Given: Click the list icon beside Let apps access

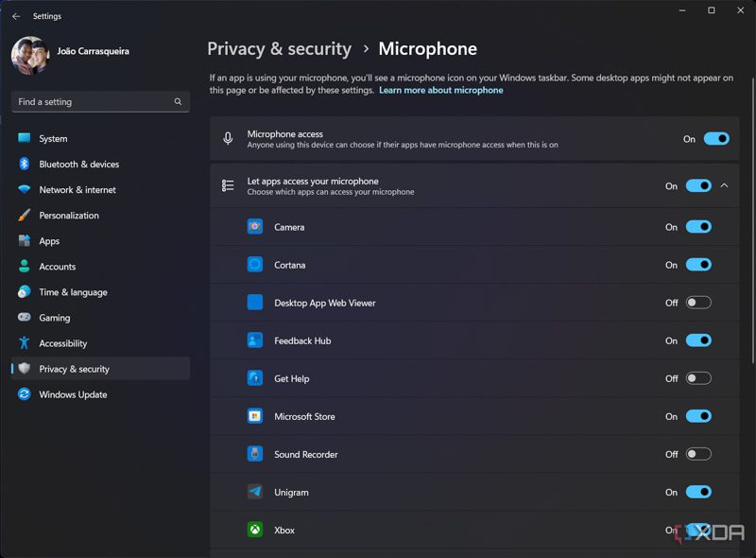Looking at the screenshot, I should [228, 185].
